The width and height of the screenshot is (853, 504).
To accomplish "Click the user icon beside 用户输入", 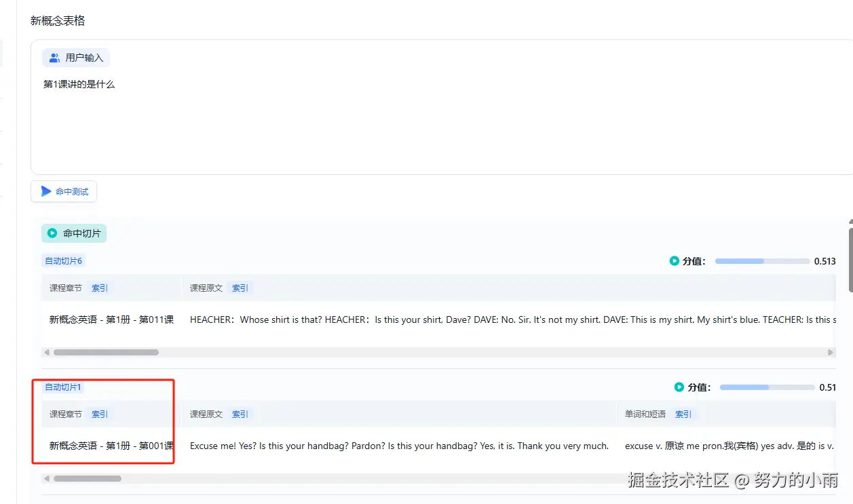I will pyautogui.click(x=55, y=58).
